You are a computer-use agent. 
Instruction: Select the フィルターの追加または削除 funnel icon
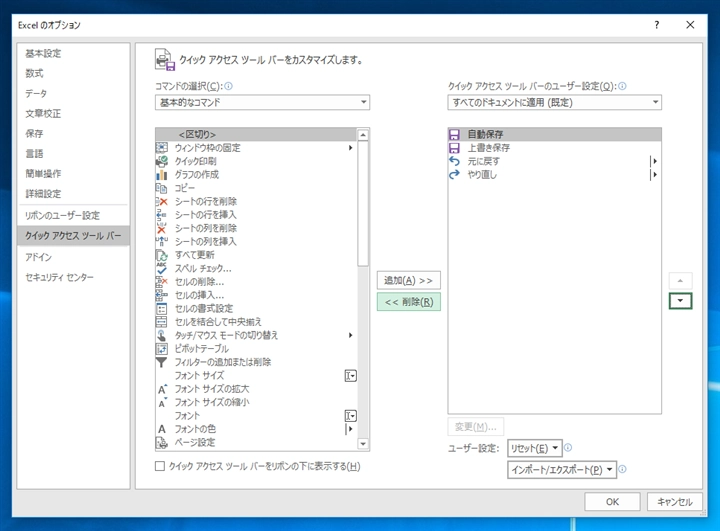click(x=162, y=362)
